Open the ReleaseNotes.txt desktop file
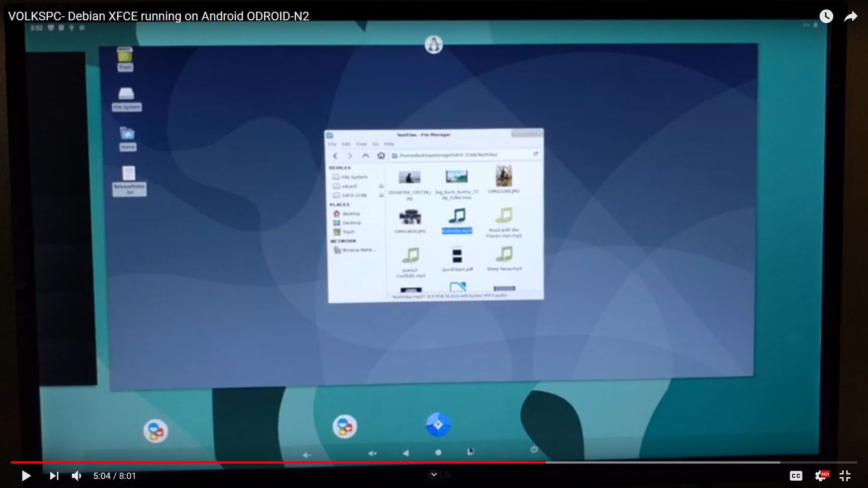Screen dimensions: 868x488 129,181
